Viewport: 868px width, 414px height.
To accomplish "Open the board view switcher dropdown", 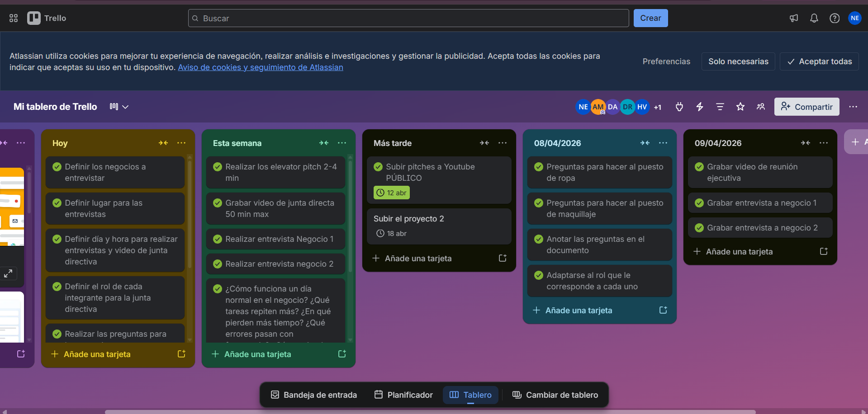I will coord(119,107).
